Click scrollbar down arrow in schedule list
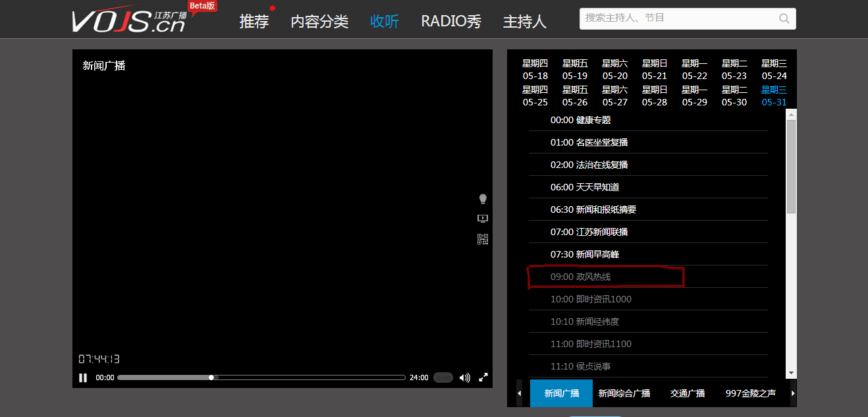This screenshot has height=417, width=868. coord(792,374)
